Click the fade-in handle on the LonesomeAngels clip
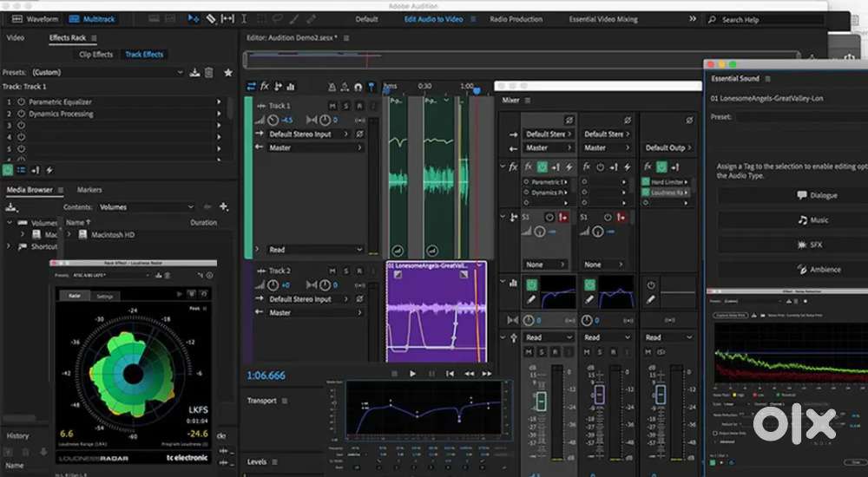This screenshot has height=477, width=868. click(x=398, y=274)
